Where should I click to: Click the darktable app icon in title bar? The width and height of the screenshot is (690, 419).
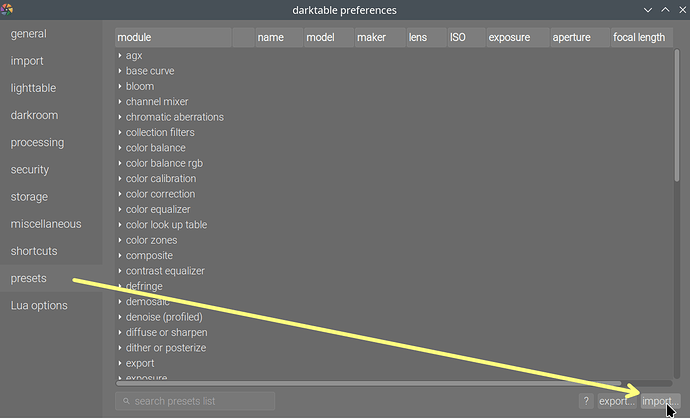pos(7,9)
